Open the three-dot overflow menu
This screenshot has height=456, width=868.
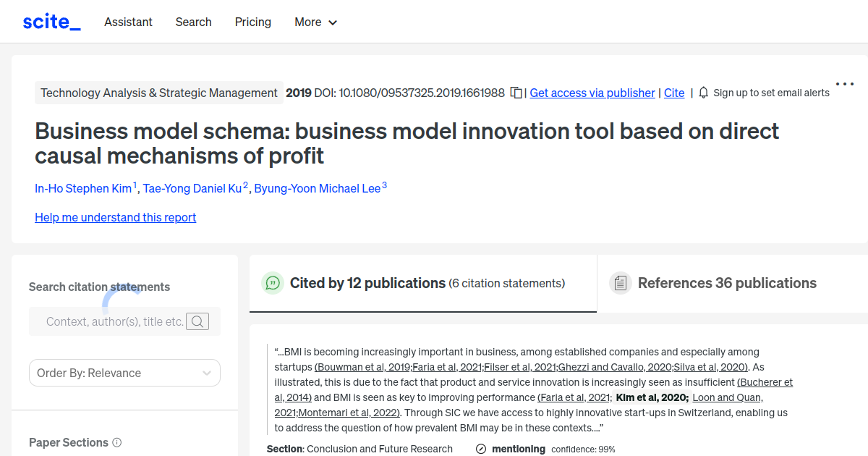(844, 83)
